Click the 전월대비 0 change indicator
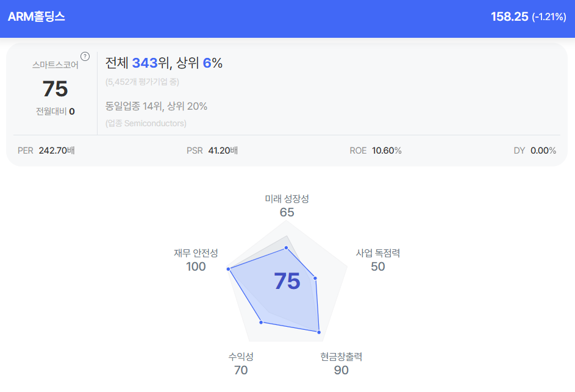 (x=55, y=112)
